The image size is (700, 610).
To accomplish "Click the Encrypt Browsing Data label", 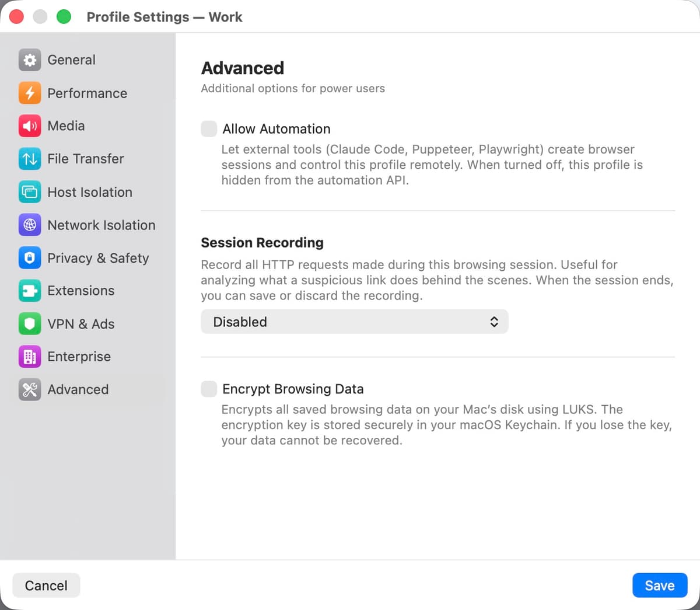I will pos(293,389).
